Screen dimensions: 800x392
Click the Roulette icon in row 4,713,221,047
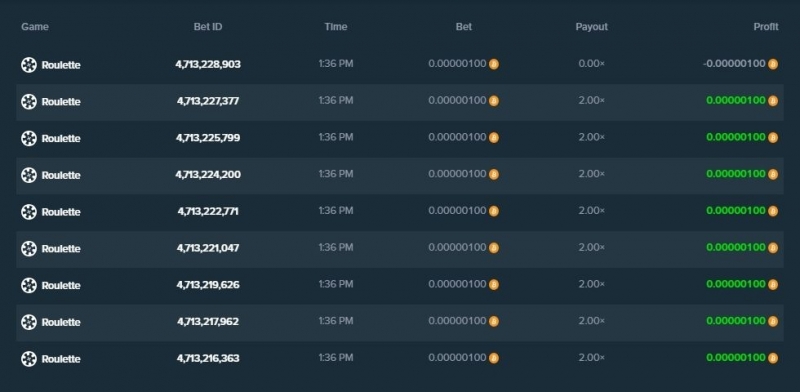click(x=29, y=249)
